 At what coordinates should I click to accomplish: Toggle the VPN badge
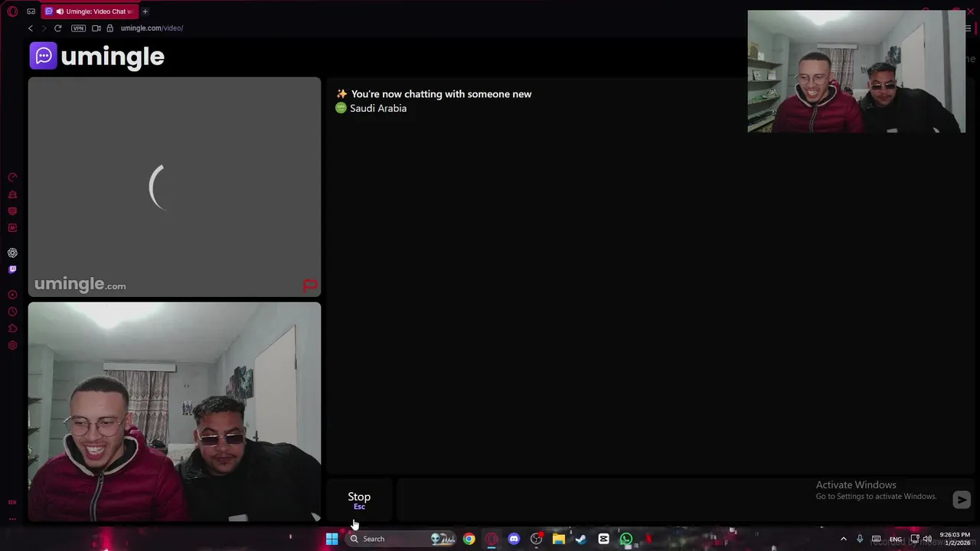78,28
